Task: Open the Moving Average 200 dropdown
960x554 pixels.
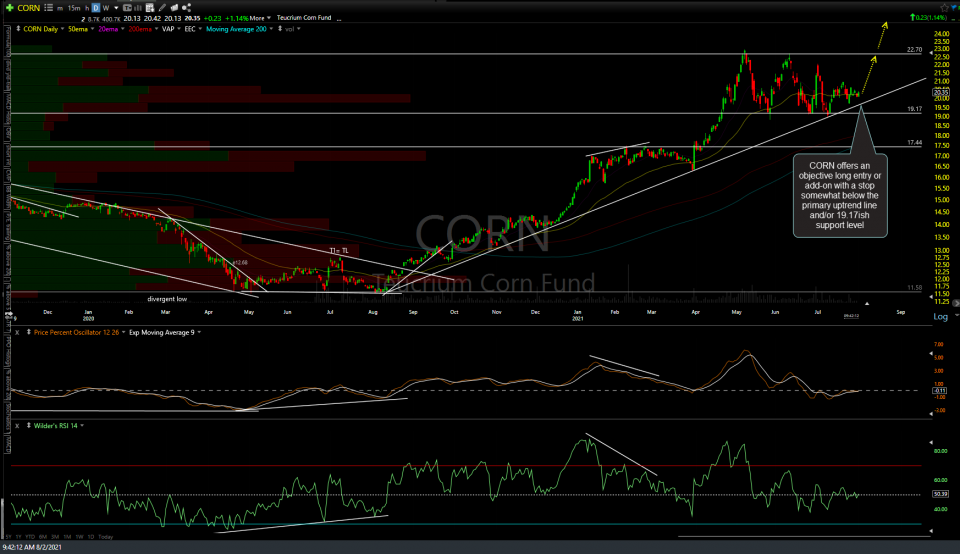Action: 239,30
